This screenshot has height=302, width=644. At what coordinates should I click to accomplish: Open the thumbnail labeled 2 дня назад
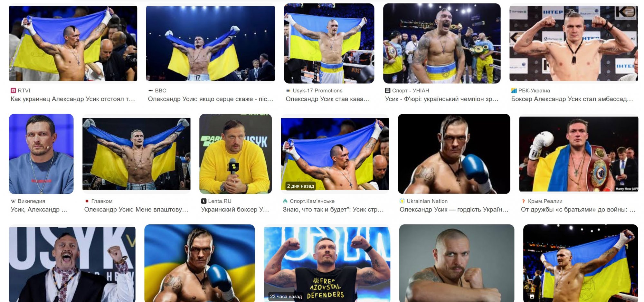pos(335,154)
